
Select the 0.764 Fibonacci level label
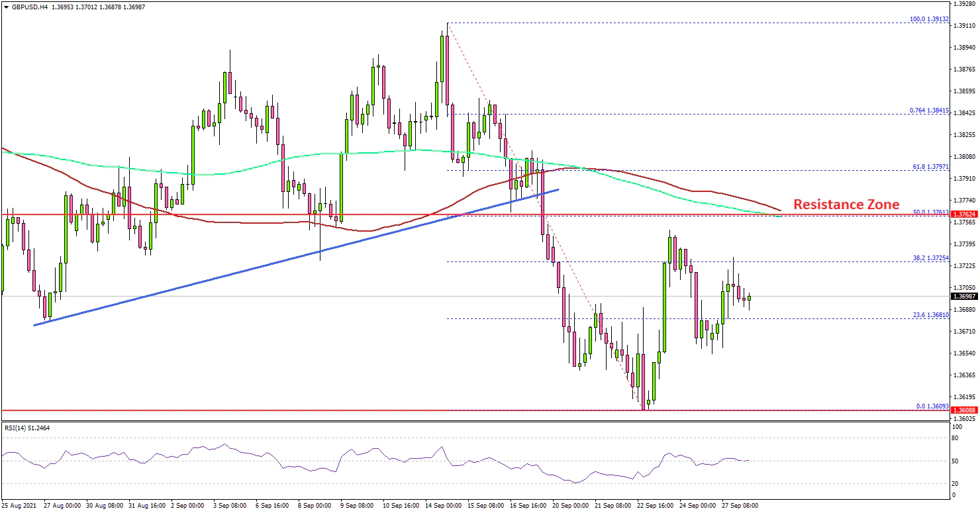click(x=929, y=111)
